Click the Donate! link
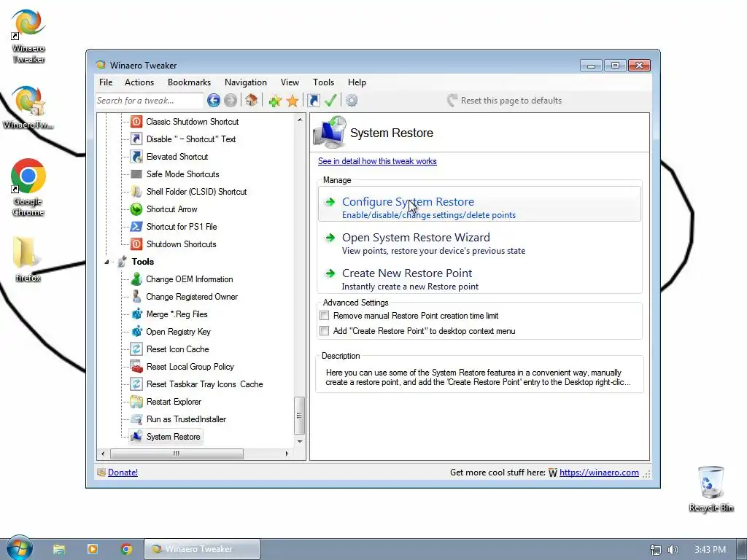747x560 pixels. click(x=123, y=472)
